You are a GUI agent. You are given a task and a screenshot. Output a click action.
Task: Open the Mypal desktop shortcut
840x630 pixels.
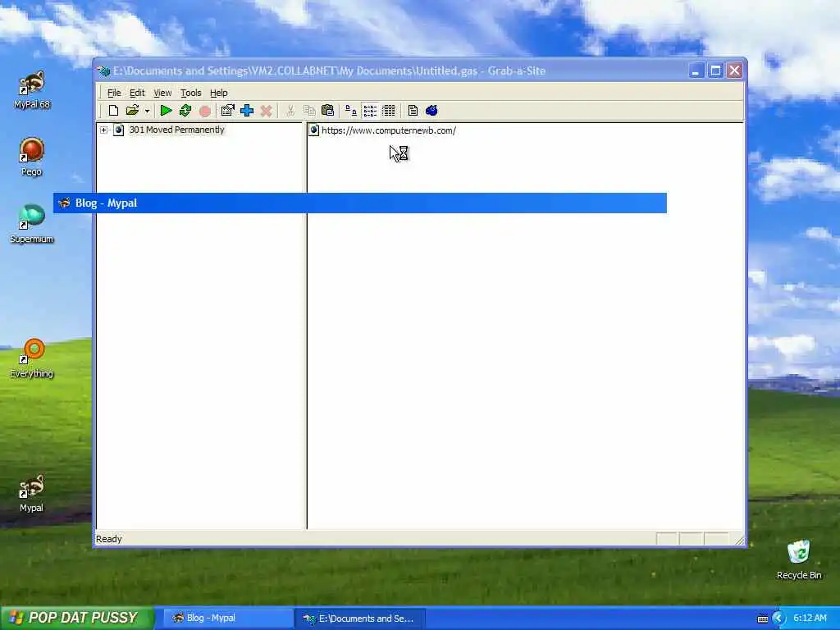pyautogui.click(x=32, y=493)
